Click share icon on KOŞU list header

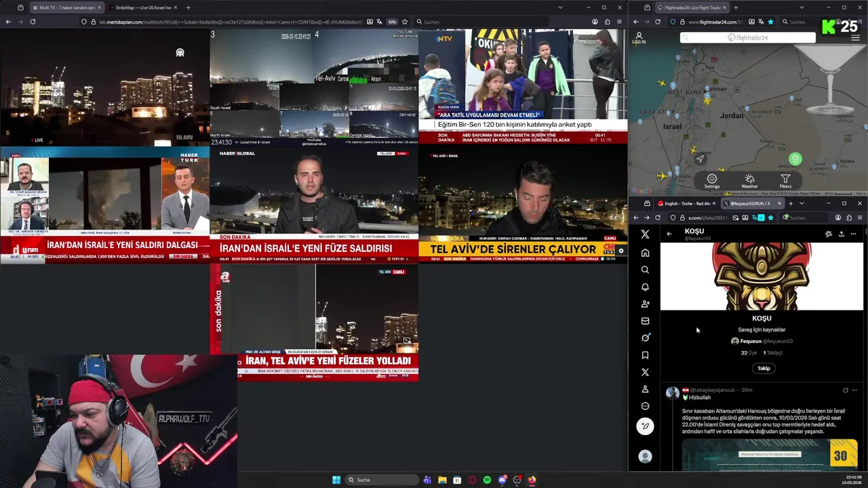pos(841,234)
